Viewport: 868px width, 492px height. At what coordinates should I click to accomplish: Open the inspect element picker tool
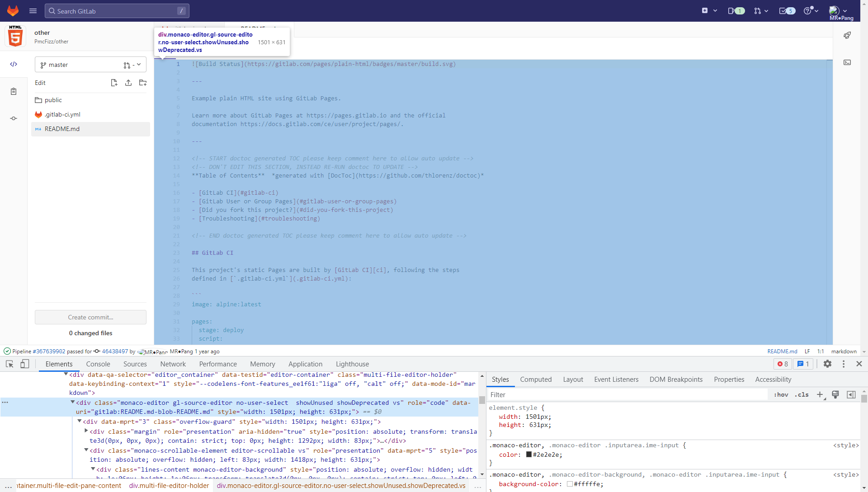coord(9,364)
